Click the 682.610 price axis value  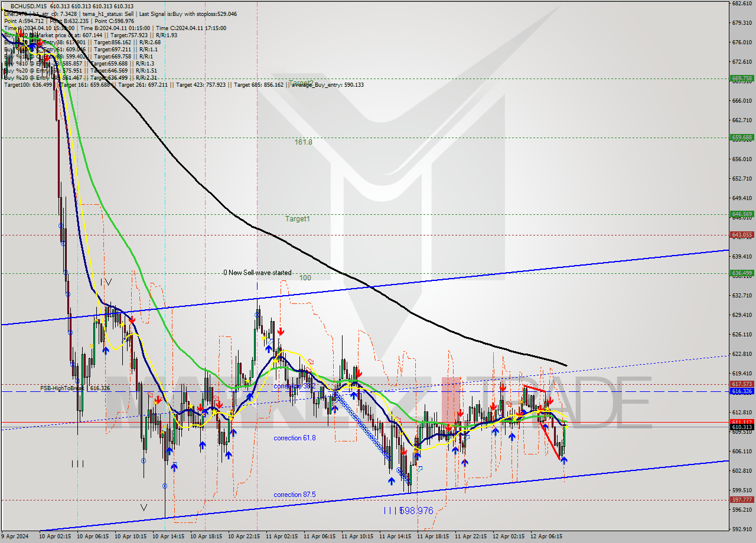742,4
